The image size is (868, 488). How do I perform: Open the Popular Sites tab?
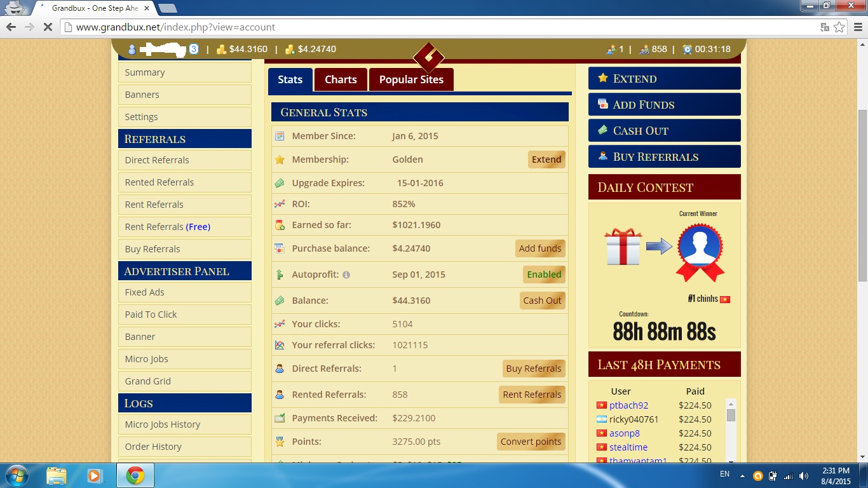(x=411, y=79)
